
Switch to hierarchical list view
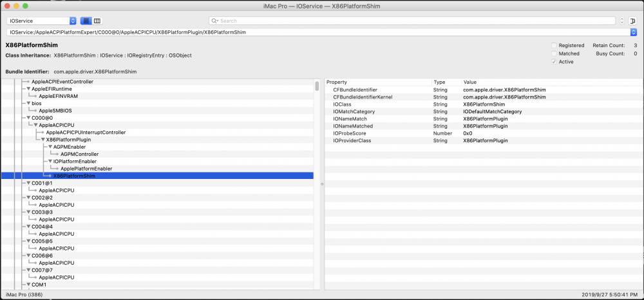tap(86, 21)
